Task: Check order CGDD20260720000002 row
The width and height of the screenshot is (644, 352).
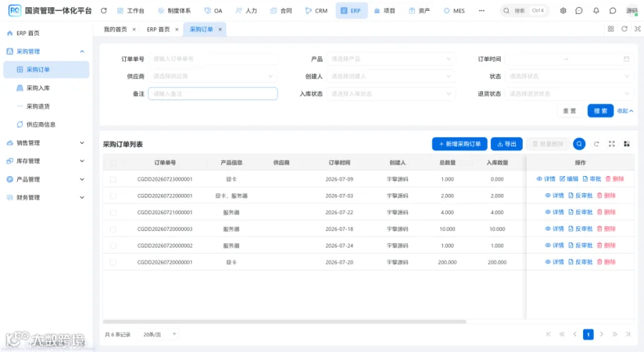Action: tap(113, 245)
